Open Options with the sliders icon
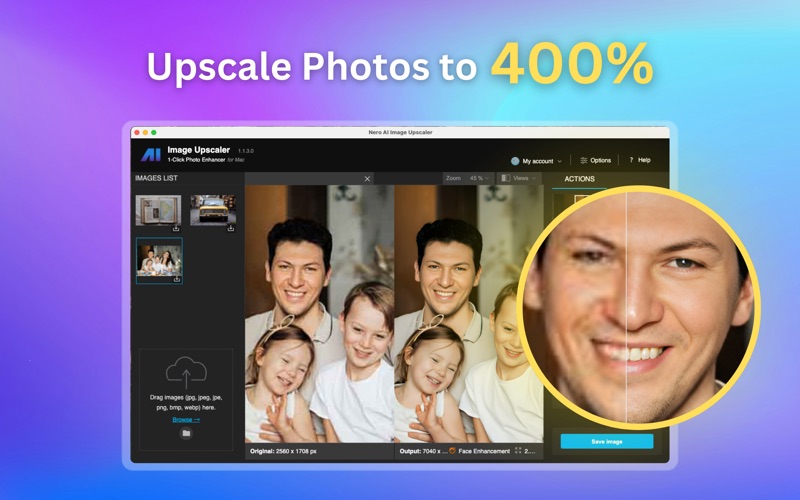 [584, 160]
